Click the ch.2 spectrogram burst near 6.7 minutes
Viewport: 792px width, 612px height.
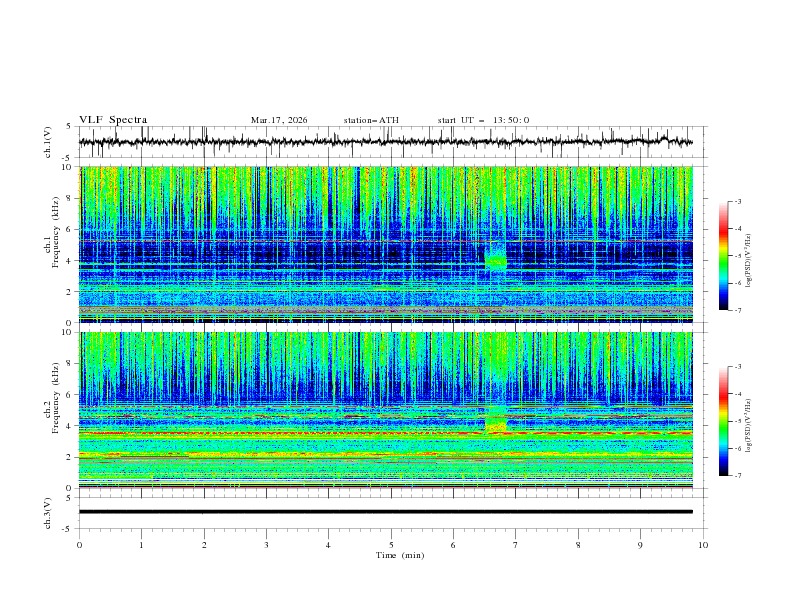click(496, 417)
